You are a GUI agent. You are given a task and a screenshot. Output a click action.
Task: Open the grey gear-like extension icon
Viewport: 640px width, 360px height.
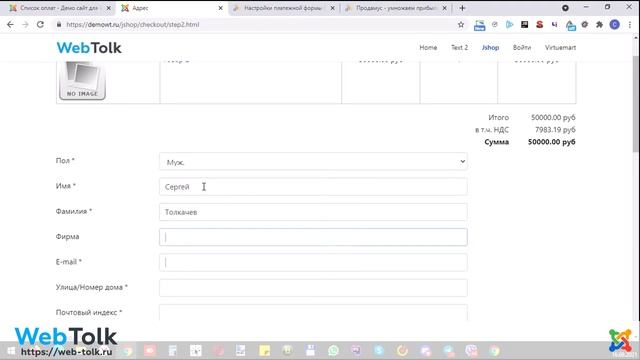coord(585,24)
